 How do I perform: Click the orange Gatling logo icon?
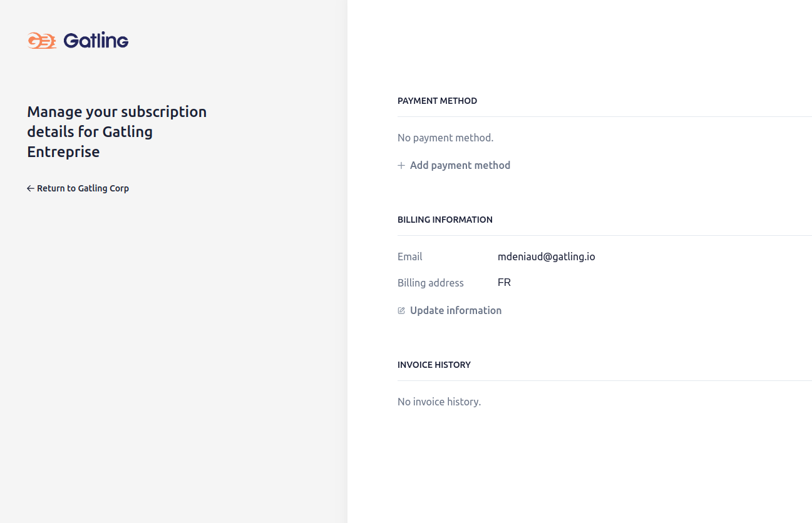pyautogui.click(x=41, y=41)
